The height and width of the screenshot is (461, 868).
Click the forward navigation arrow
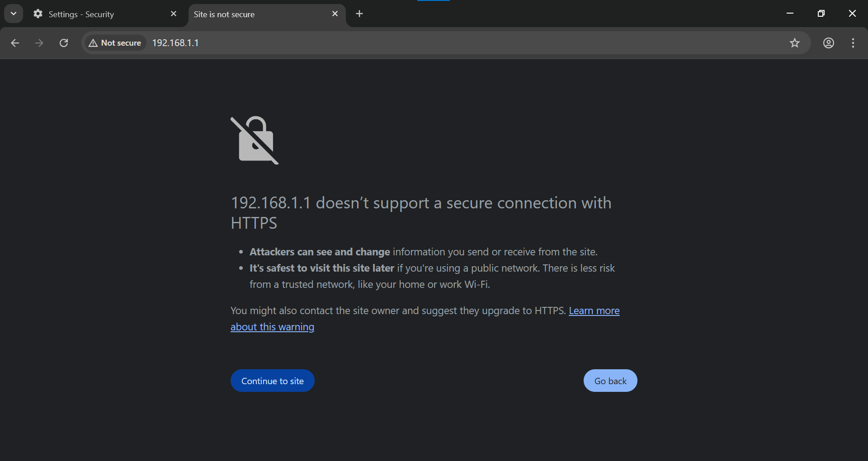click(x=39, y=43)
